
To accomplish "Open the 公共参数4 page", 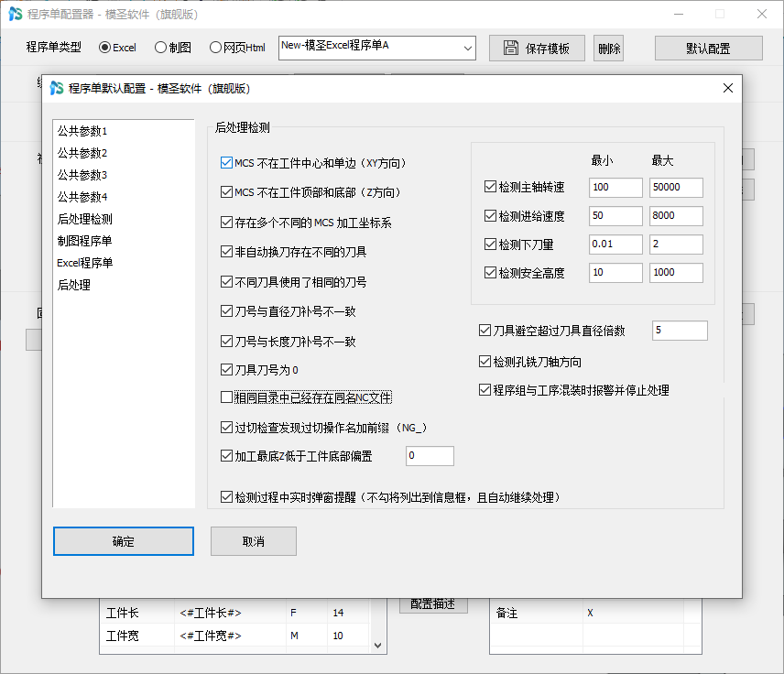I will [x=82, y=197].
